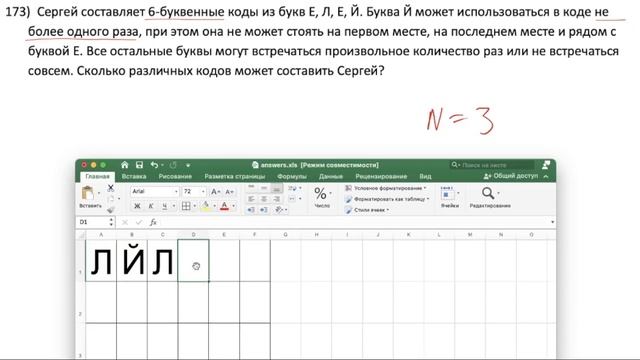Screen dimensions: 640x360
Task: Collapse the ribbon with the chevron
Action: (546, 176)
